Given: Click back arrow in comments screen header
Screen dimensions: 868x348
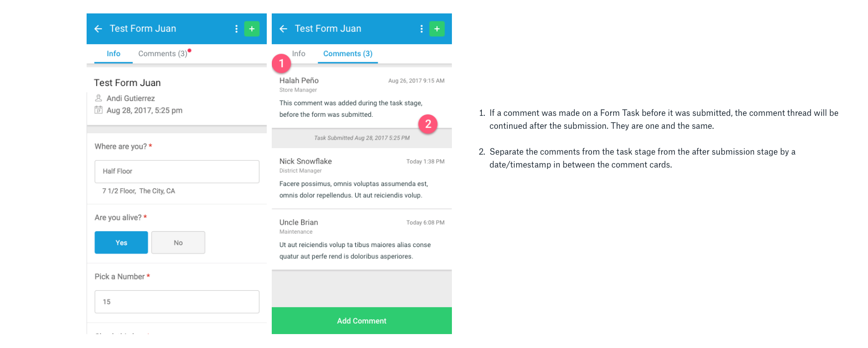Looking at the screenshot, I should click(x=283, y=29).
